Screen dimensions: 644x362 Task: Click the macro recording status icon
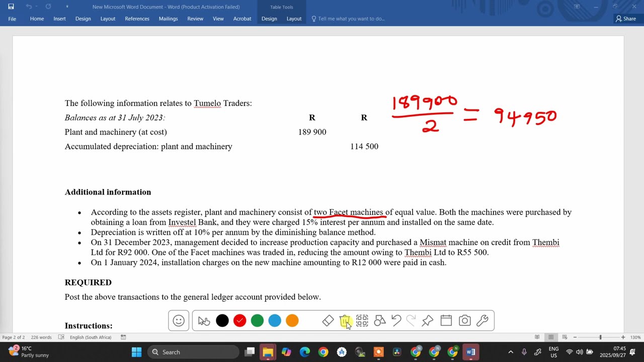[123, 337]
